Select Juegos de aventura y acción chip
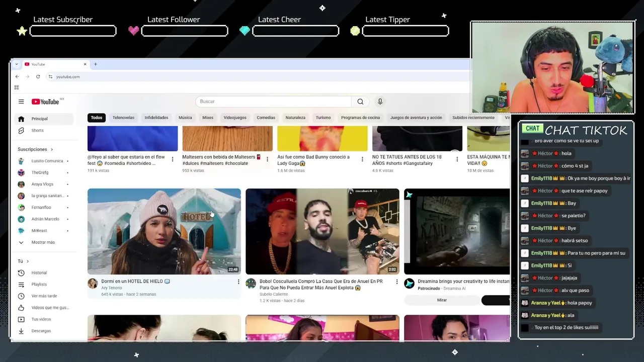The width and height of the screenshot is (644, 362). pyautogui.click(x=416, y=118)
